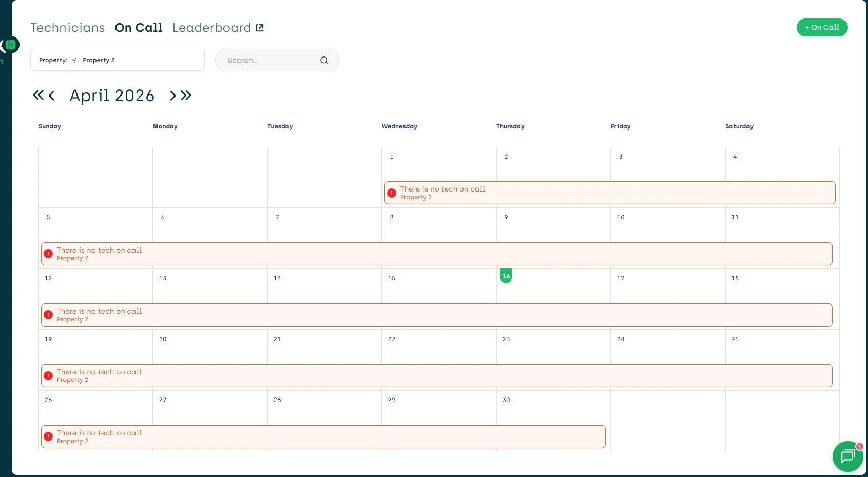Click the date 20 on Monday

pyautogui.click(x=163, y=339)
